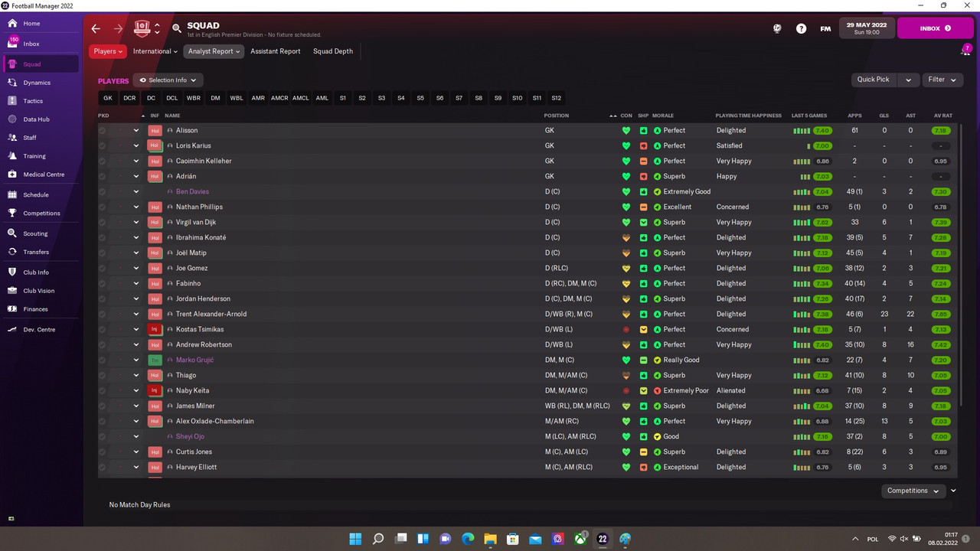Go forward using the right arrow
This screenshot has width=980, height=551.
[118, 28]
